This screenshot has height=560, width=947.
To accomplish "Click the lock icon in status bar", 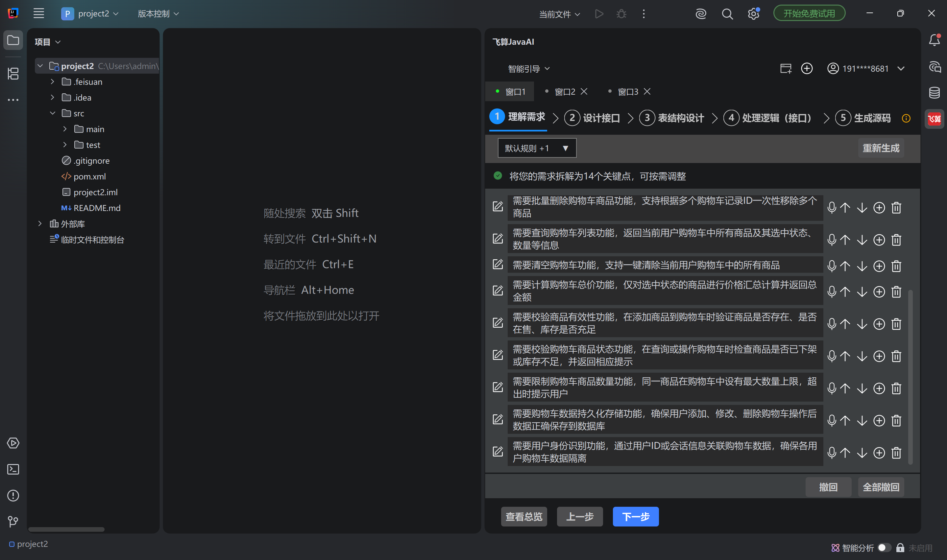I will point(900,548).
